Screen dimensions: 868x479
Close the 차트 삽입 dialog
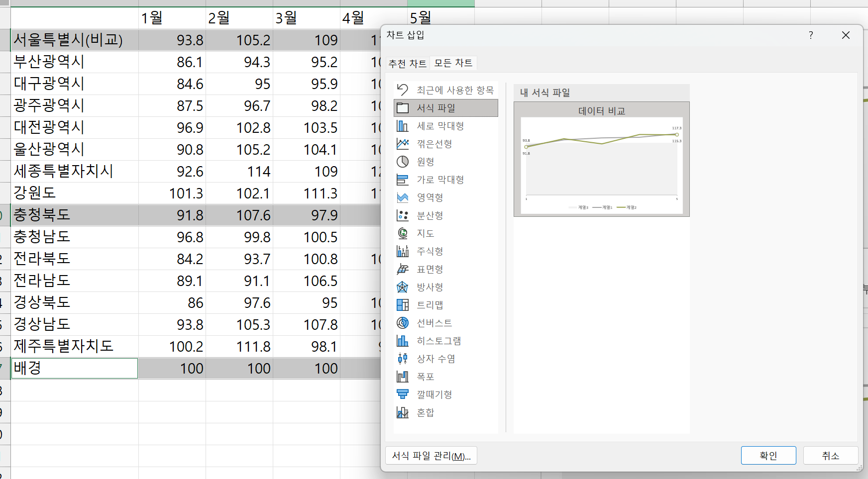pos(846,35)
